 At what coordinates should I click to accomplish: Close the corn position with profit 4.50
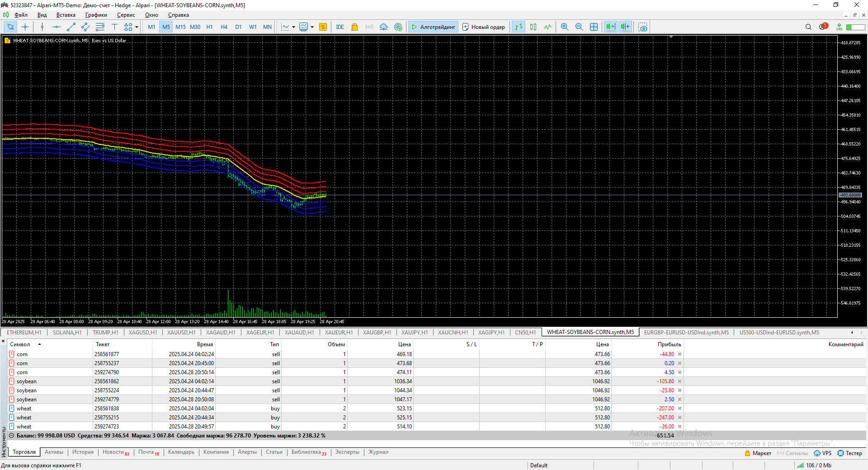(679, 372)
